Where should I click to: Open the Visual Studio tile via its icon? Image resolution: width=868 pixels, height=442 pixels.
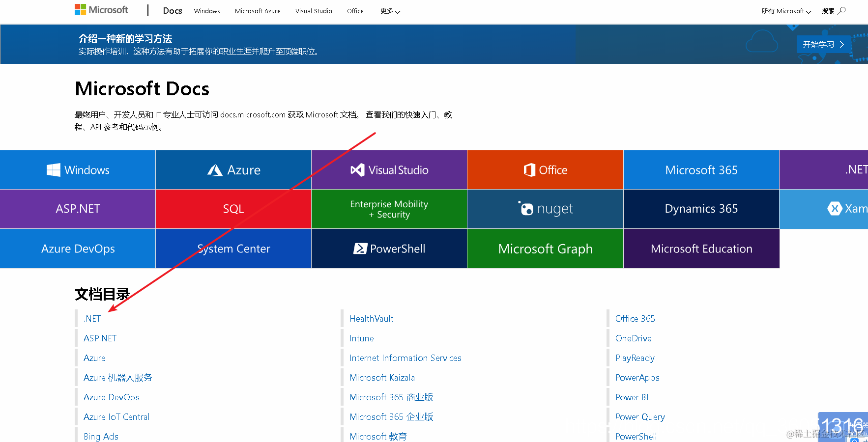pyautogui.click(x=357, y=169)
